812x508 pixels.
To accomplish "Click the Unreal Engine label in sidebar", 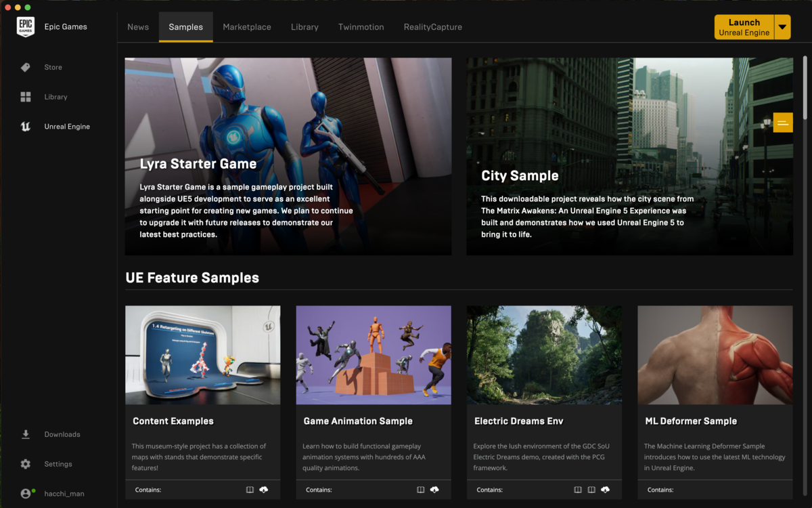I will (67, 127).
